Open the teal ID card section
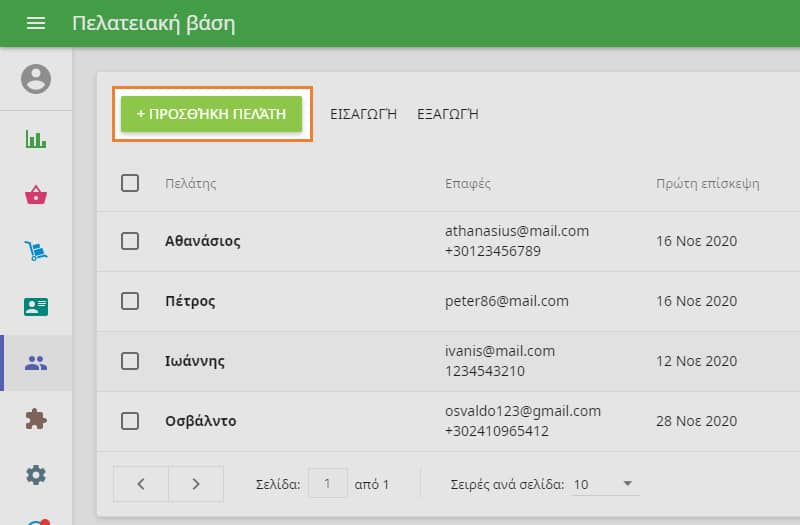Viewport: 800px width, 525px height. pos(36,307)
